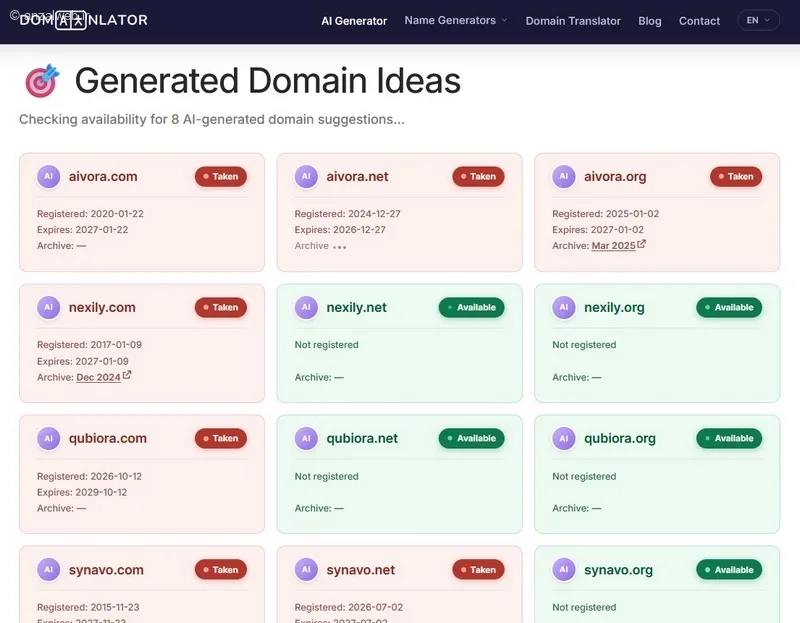The height and width of the screenshot is (623, 800).
Task: Open the Contact page
Action: click(699, 21)
